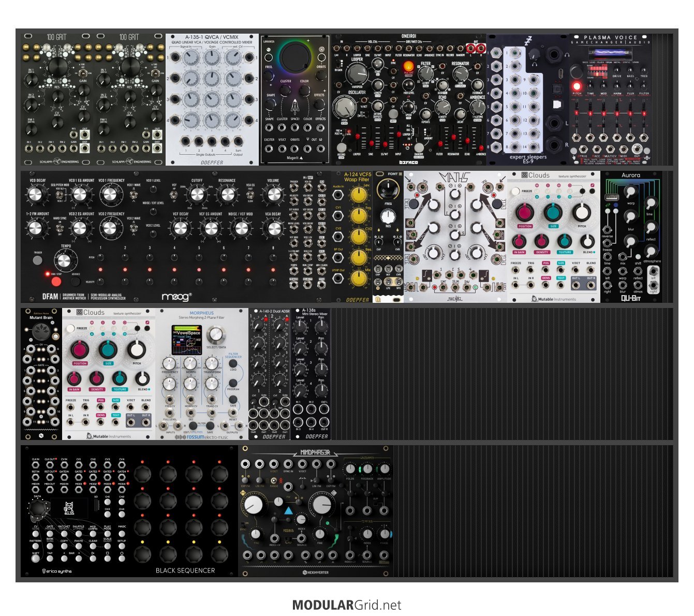Click the yellow Frq. knob on Wasp Filter
This screenshot has height=616, width=694.
[359, 215]
